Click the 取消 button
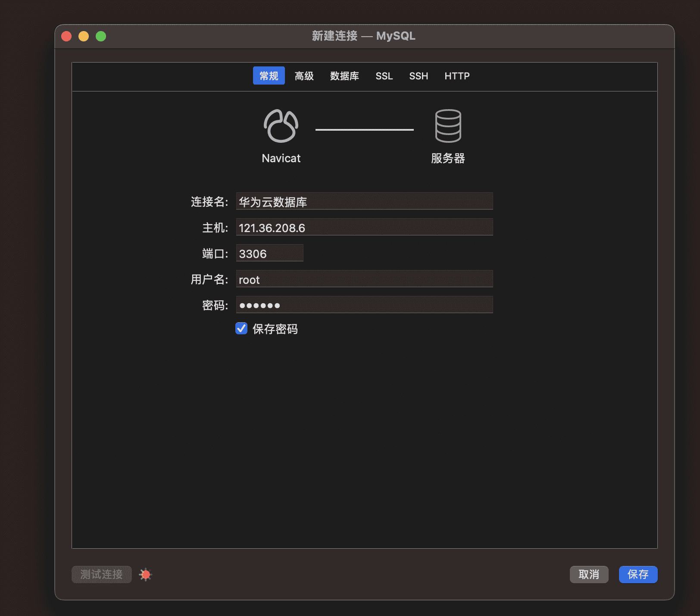The image size is (700, 616). click(588, 574)
